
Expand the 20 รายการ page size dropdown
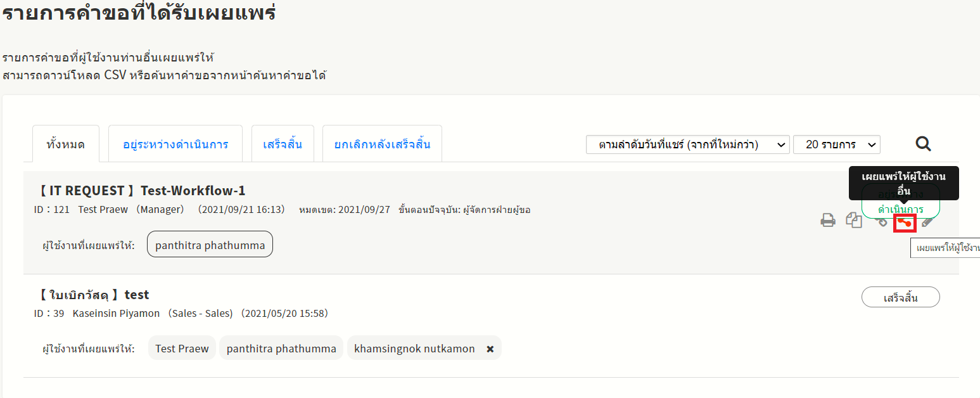836,144
